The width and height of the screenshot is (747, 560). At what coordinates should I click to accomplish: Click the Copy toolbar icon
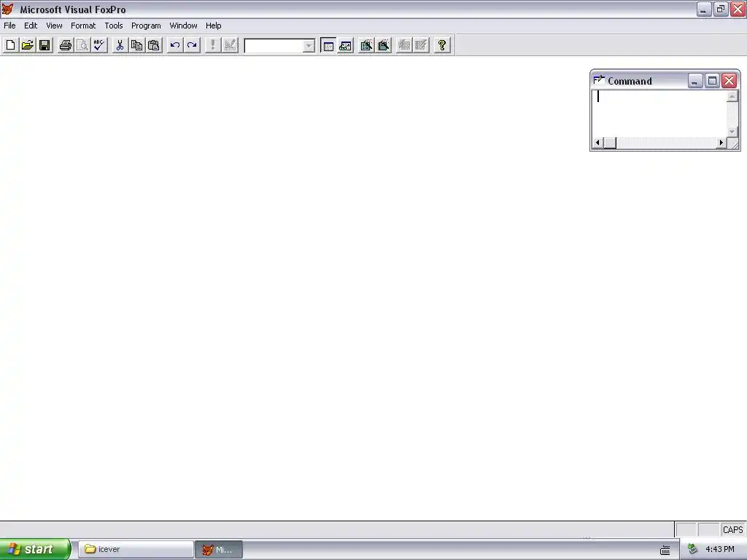click(x=136, y=45)
